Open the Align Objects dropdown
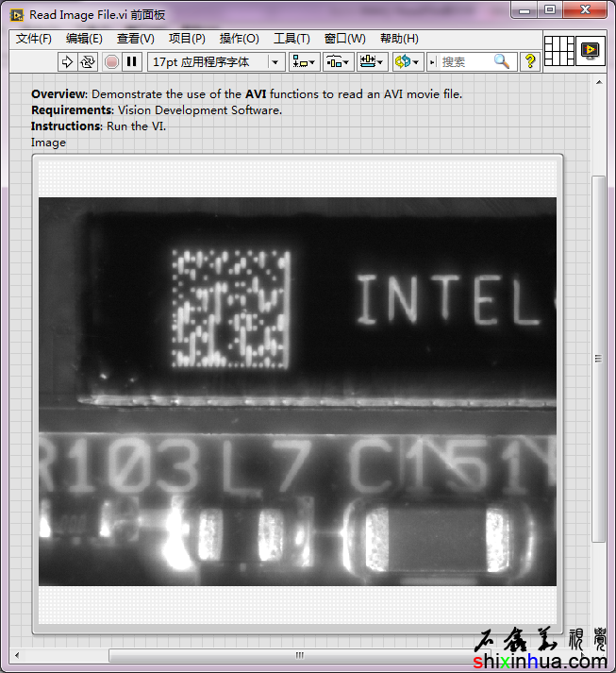The width and height of the screenshot is (616, 673). click(x=304, y=61)
